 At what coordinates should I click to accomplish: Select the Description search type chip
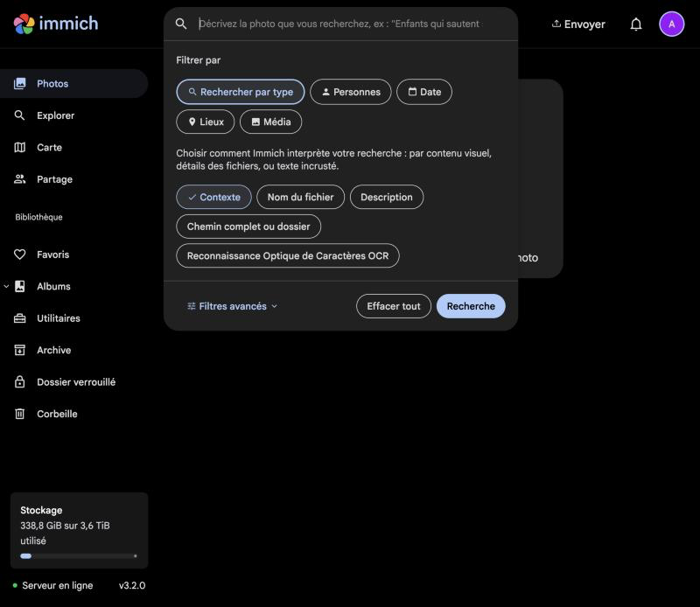(387, 197)
